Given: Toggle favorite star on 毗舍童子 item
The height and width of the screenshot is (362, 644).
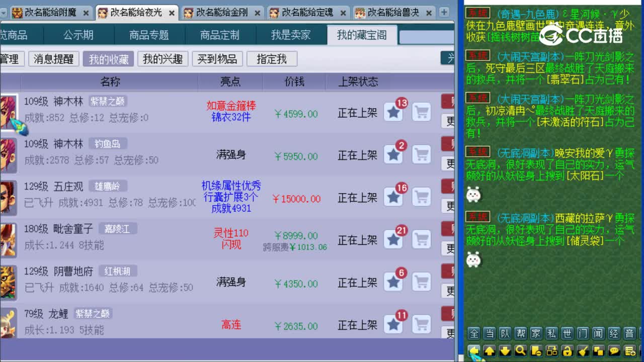Looking at the screenshot, I should 393,240.
